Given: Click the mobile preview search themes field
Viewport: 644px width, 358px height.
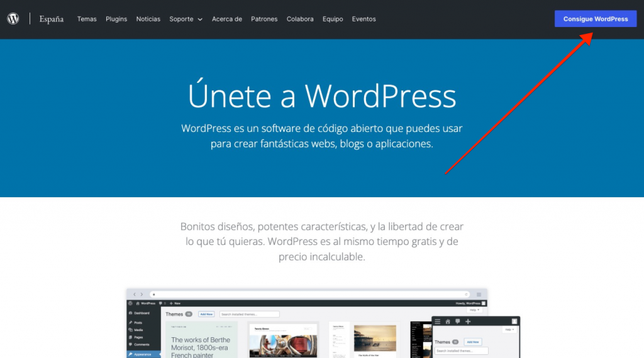Looking at the screenshot, I should tap(461, 351).
